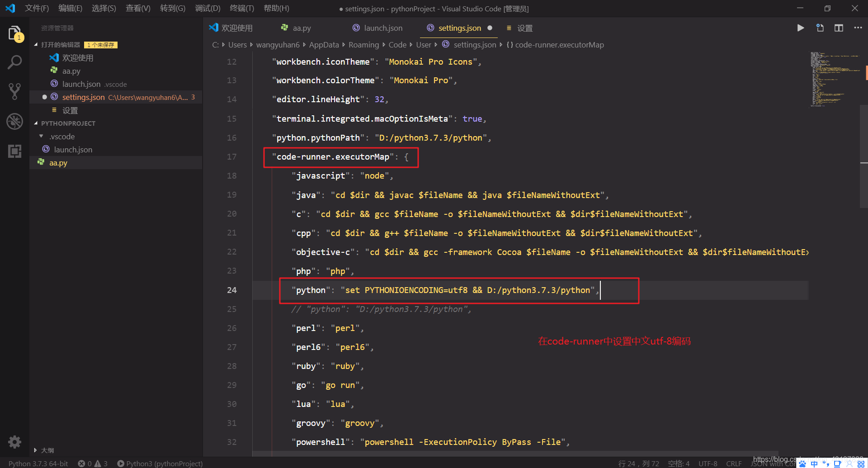Click the Users breadcrumb segment

pyautogui.click(x=237, y=45)
